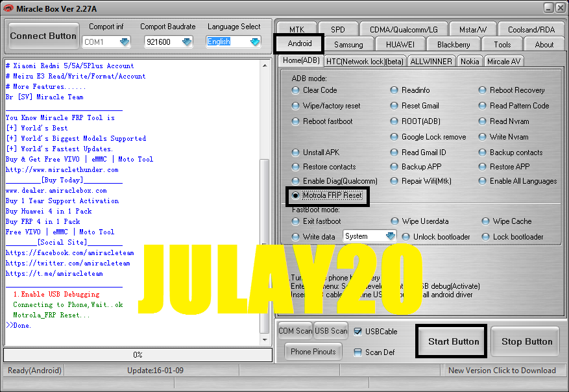Select ROOT(ADB) radio option
The image size is (569, 392).
pyautogui.click(x=394, y=121)
